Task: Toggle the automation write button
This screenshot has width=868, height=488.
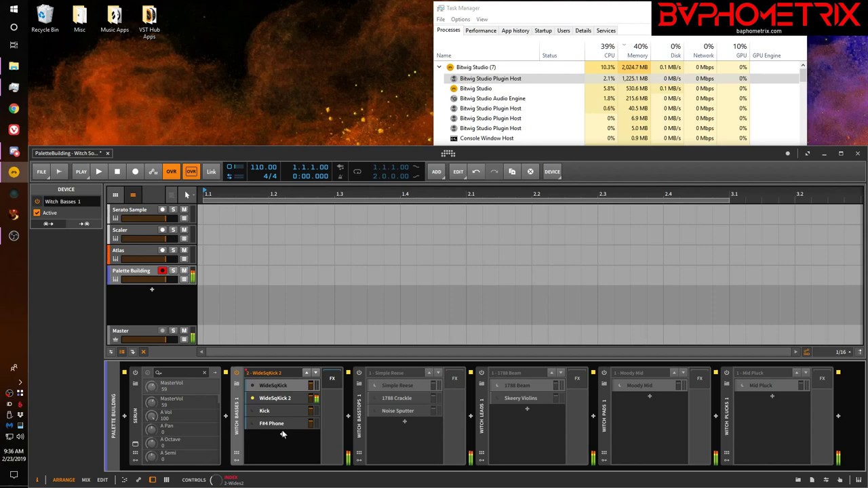Action: pyautogui.click(x=153, y=171)
